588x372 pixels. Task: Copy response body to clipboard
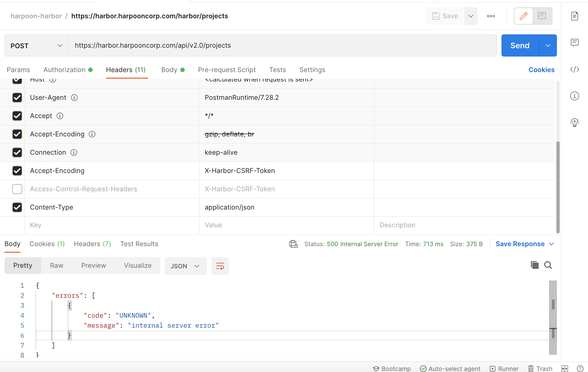click(534, 265)
